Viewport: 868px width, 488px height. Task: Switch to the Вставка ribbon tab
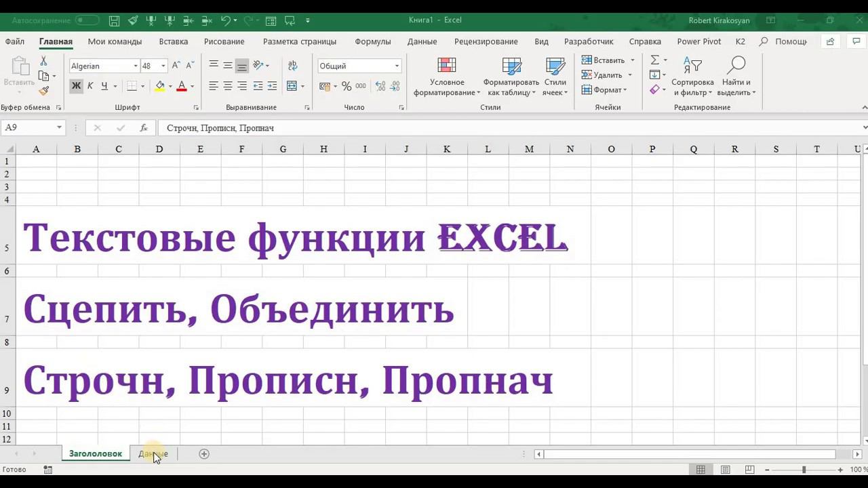coord(174,41)
